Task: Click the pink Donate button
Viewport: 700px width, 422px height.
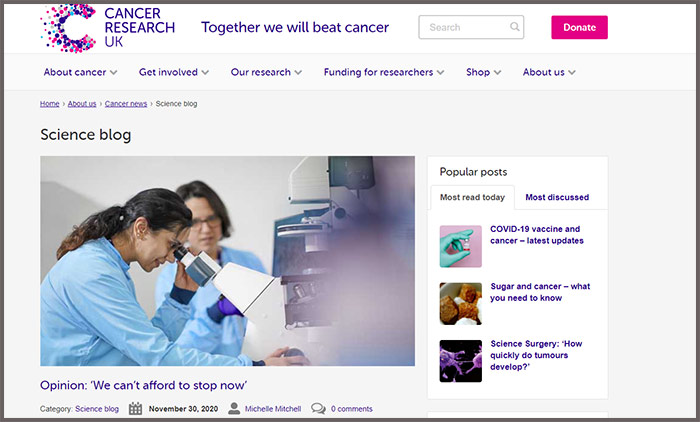Action: click(x=579, y=27)
